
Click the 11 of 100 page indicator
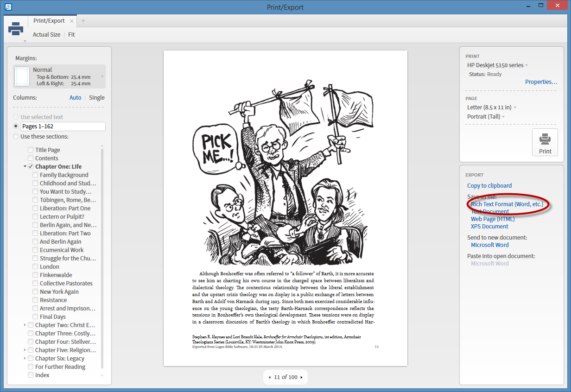[x=285, y=377]
